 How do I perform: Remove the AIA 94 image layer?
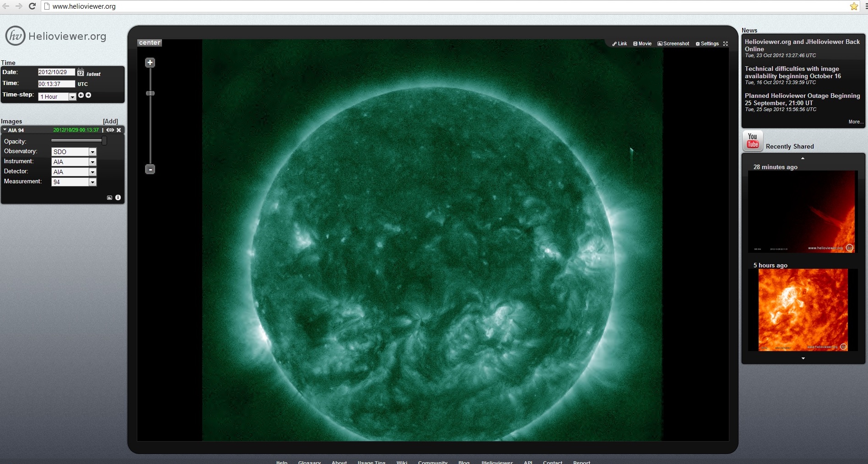point(119,130)
